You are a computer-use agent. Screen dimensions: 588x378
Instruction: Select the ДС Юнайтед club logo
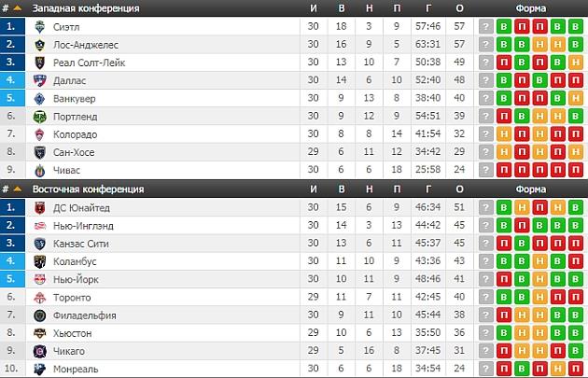[40, 207]
